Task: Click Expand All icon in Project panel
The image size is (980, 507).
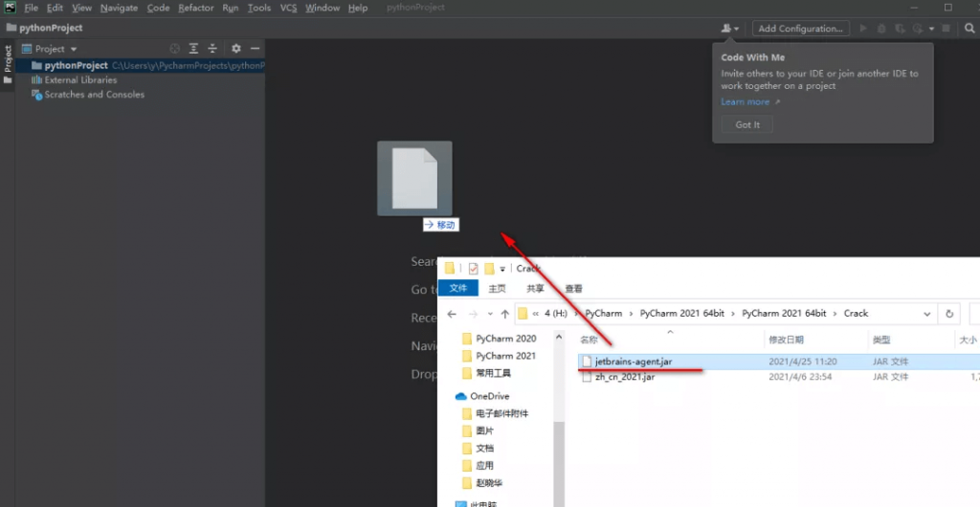Action: 194,49
